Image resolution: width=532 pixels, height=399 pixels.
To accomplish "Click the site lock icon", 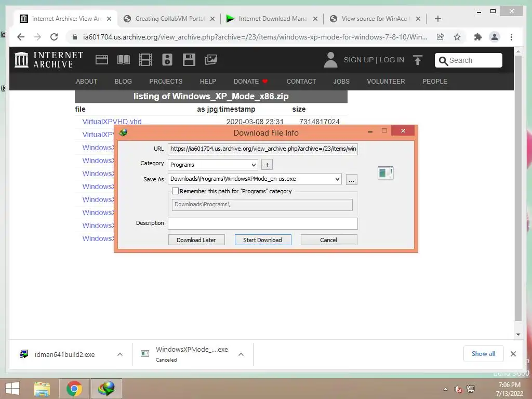I will [x=75, y=37].
